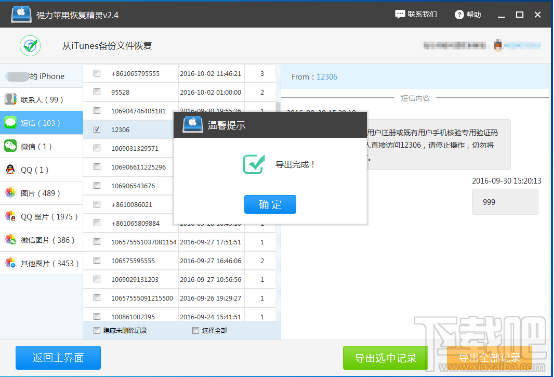Screen dimensions: 554x377
Task: Select the device entry 的 iPhone
Action: coord(41,76)
